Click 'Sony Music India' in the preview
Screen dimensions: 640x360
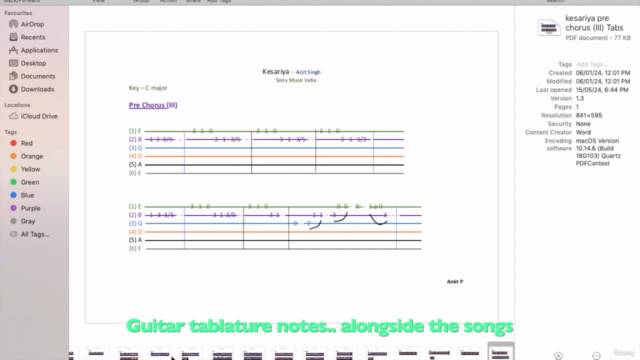pos(296,80)
